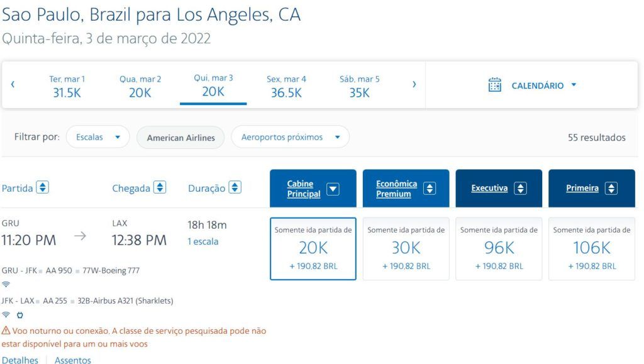Image resolution: width=644 pixels, height=364 pixels.
Task: Open the Aeroportos próximos filter dropdown
Action: (291, 137)
